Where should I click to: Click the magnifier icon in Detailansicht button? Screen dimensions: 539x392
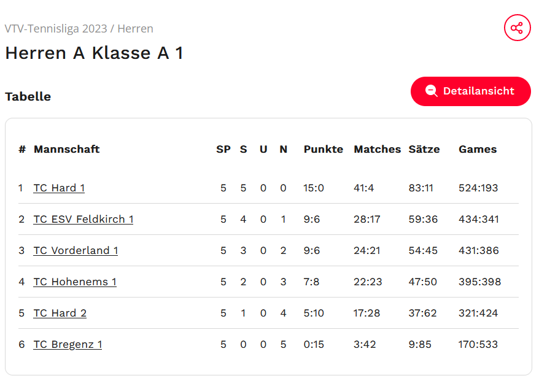pos(432,91)
